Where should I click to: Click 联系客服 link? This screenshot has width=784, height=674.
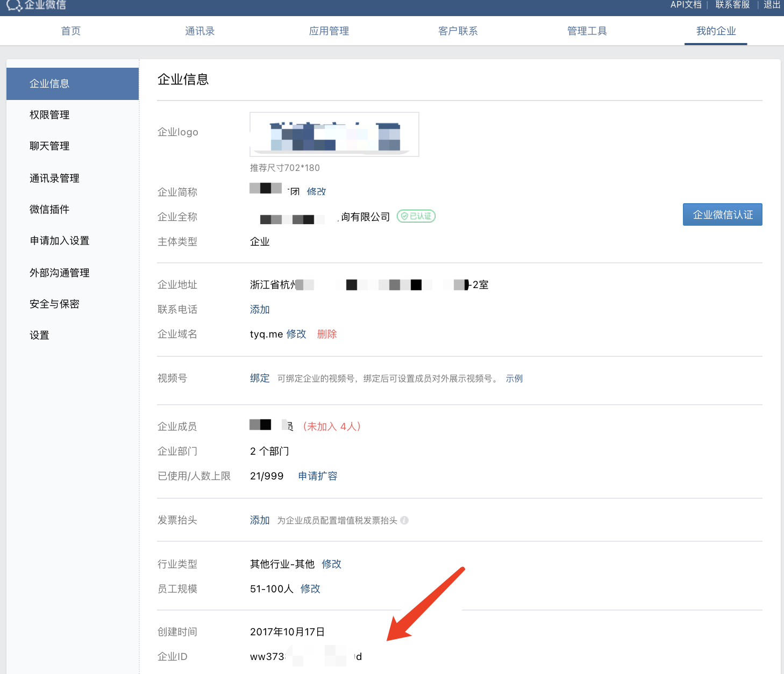(732, 5)
